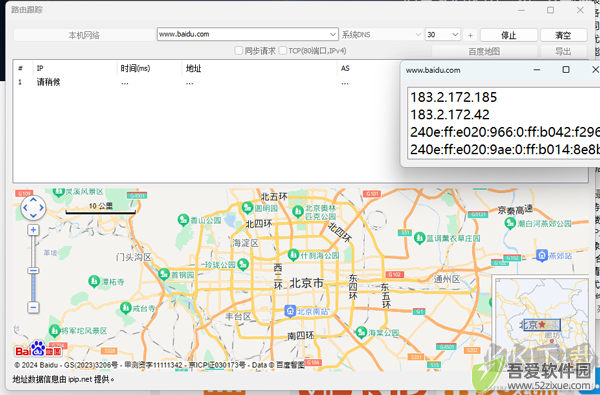The width and height of the screenshot is (600, 395).
Task: Click the 丰台区 district label
Action: [238, 317]
